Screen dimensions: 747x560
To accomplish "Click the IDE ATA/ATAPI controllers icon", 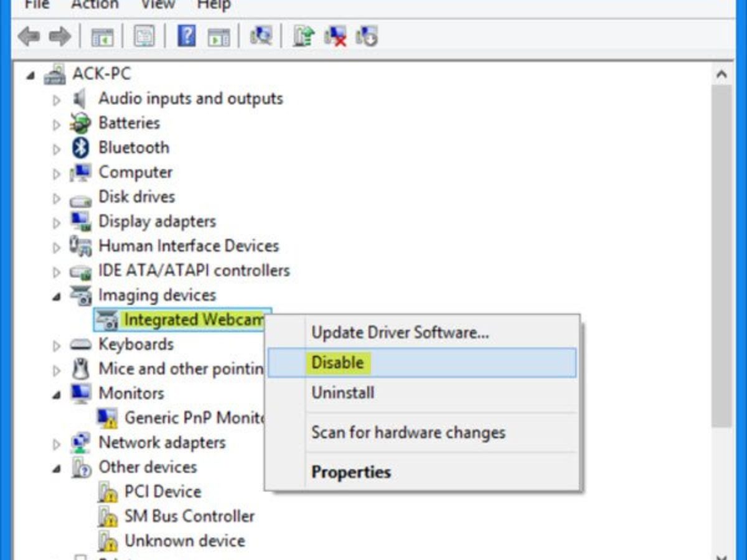I will [x=80, y=271].
